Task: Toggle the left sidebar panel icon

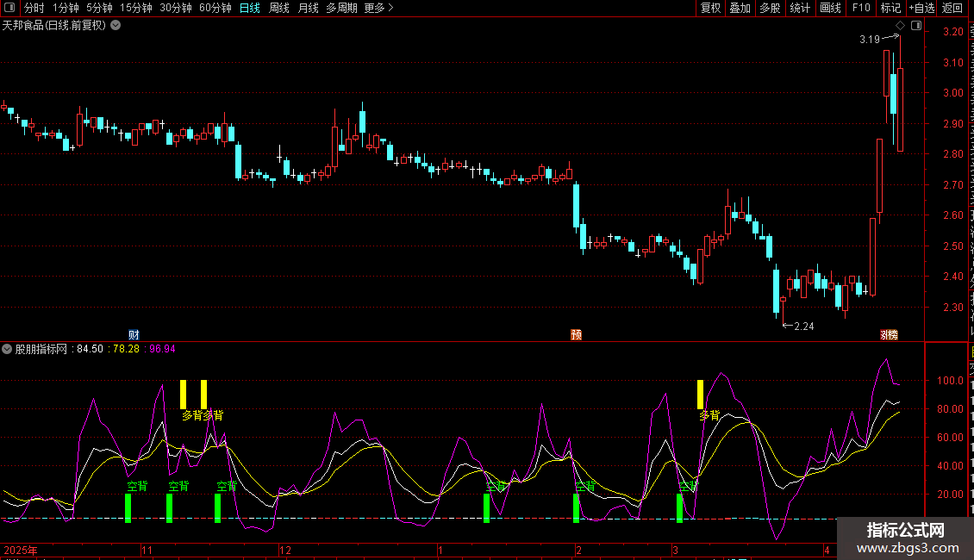Action: pos(10,9)
